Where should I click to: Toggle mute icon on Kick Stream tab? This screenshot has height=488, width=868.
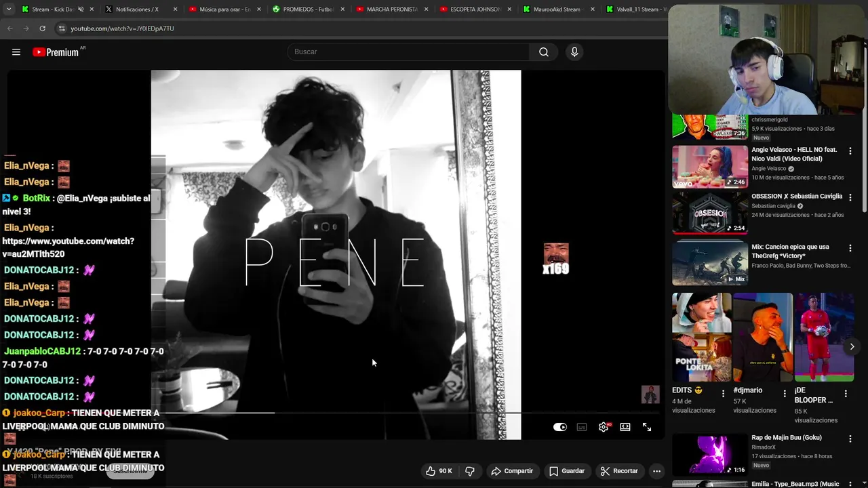[80, 9]
